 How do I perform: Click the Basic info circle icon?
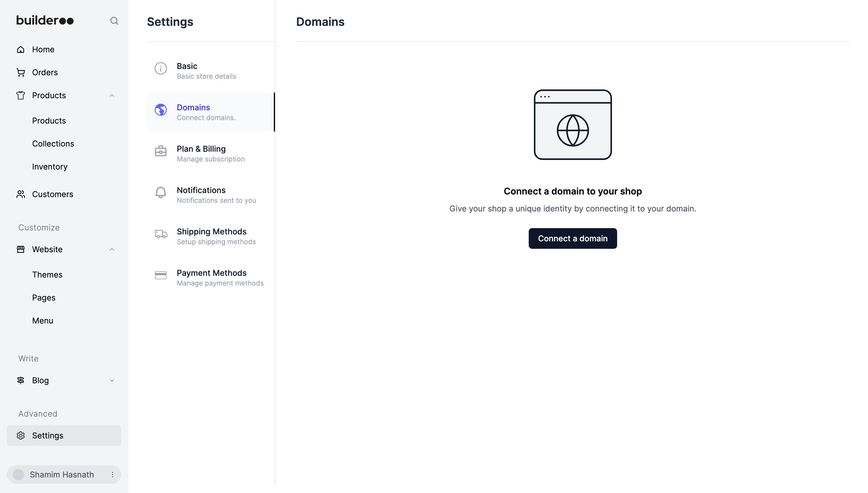[x=161, y=68]
